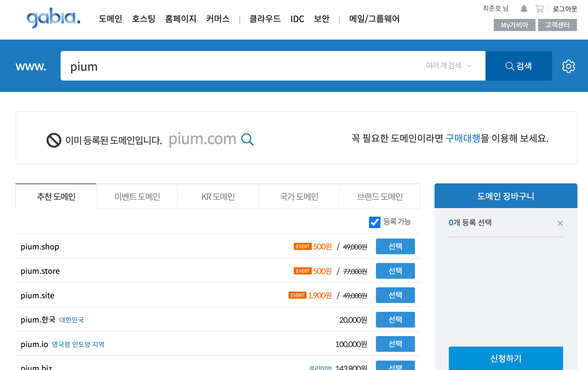Click magnifier icon next to pium.com
The width and height of the screenshot is (588, 370).
tap(247, 139)
